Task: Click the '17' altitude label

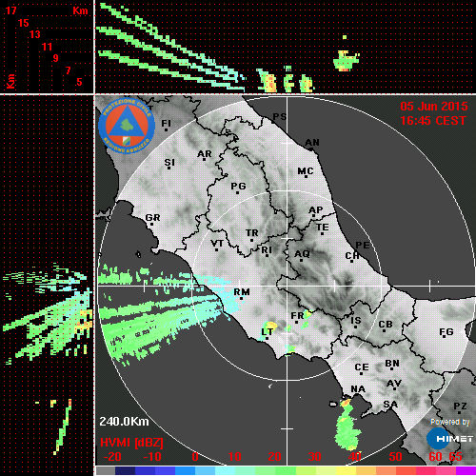Action: [x=10, y=10]
